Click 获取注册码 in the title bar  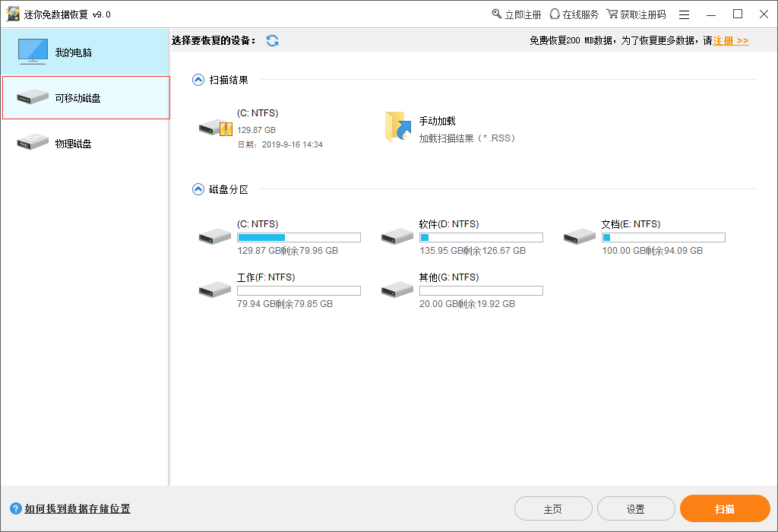click(x=643, y=15)
